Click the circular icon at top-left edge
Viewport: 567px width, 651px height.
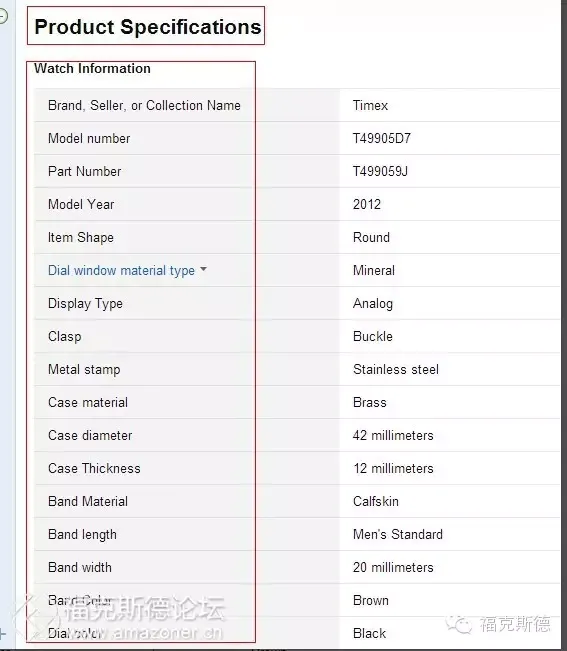2,16
